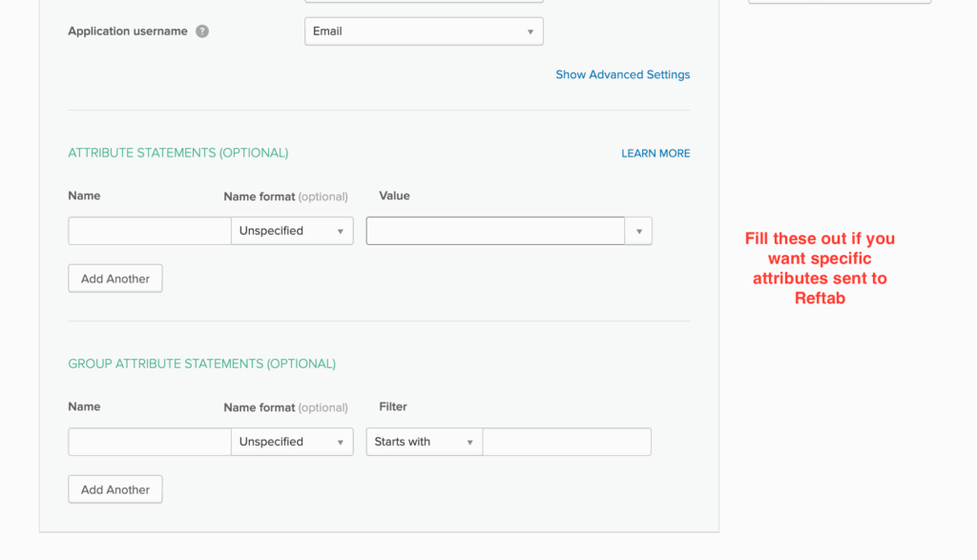Screen dimensions: 977x560
Task: Click the red Reftab annotation text
Action: 820,268
